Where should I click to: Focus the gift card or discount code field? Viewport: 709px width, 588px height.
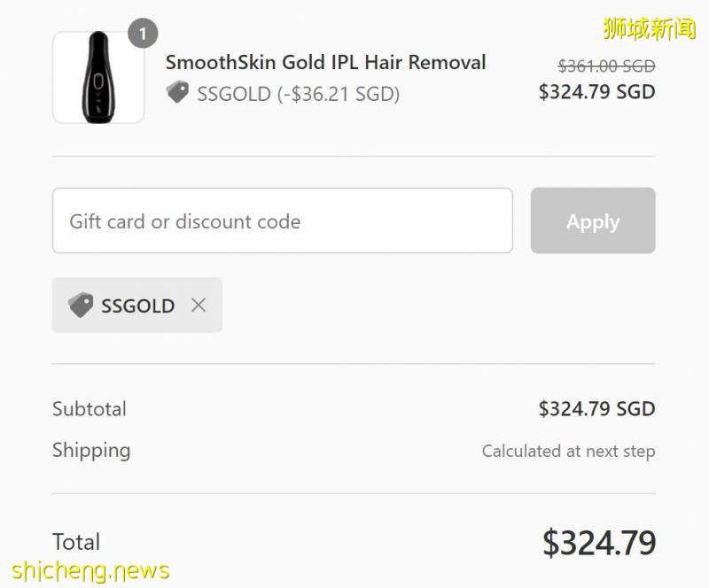(282, 221)
